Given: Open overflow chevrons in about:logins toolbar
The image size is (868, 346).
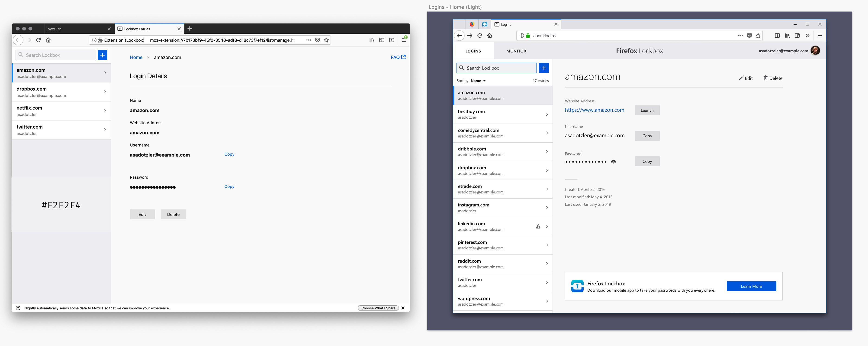Looking at the screenshot, I should tap(807, 35).
